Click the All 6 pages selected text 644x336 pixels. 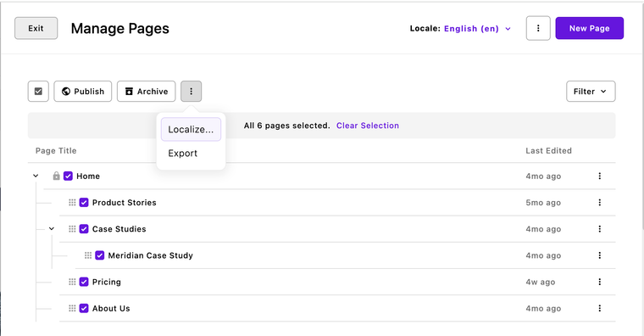(286, 126)
